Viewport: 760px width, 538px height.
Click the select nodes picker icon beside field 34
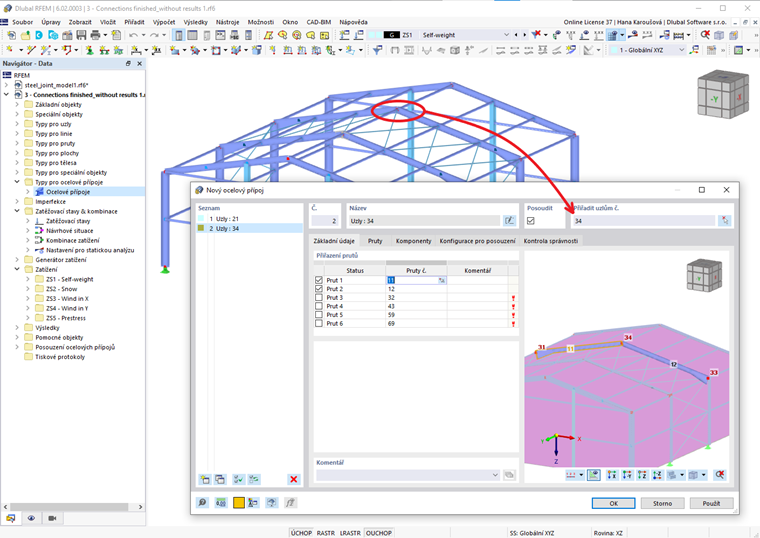tap(725, 221)
